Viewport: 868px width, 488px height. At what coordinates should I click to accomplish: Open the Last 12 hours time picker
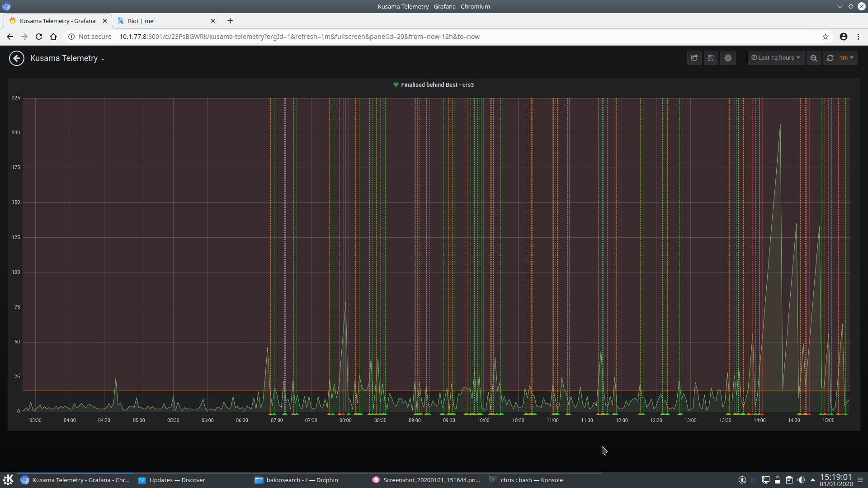(775, 58)
